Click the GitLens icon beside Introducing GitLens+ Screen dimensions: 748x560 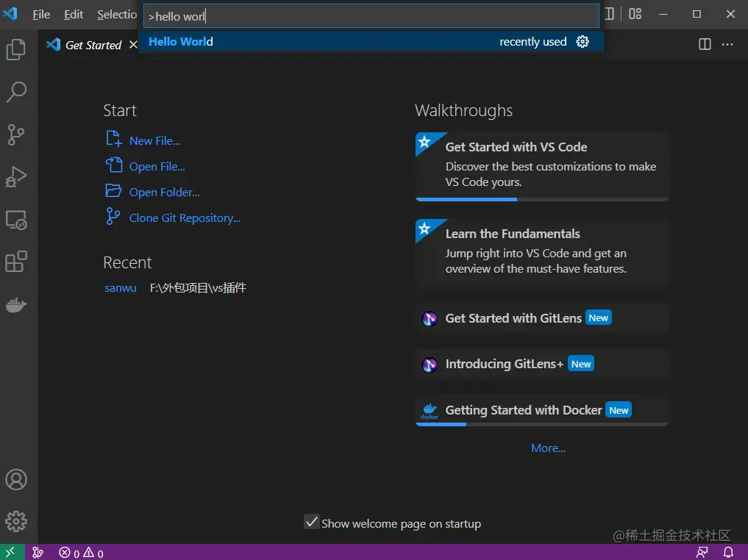(x=430, y=365)
